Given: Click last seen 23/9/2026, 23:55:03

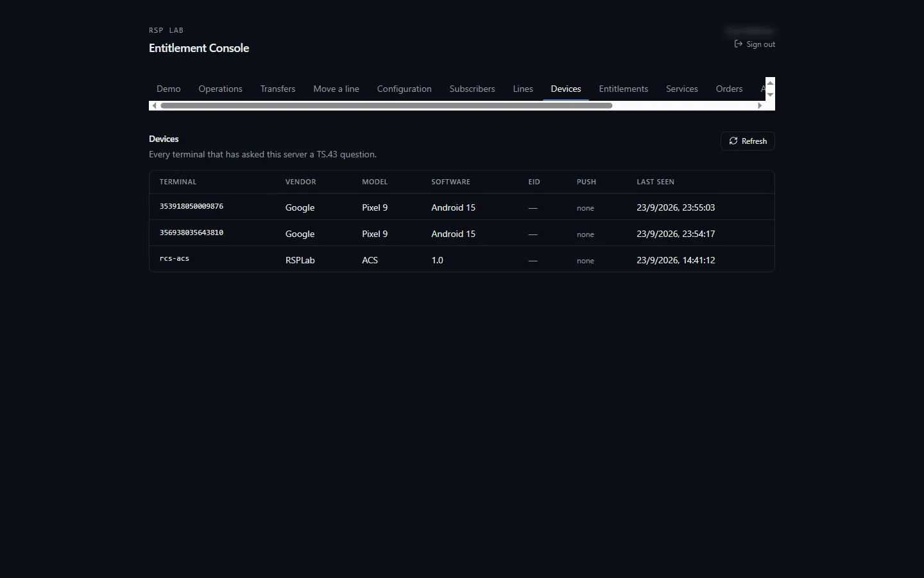Looking at the screenshot, I should (676, 207).
